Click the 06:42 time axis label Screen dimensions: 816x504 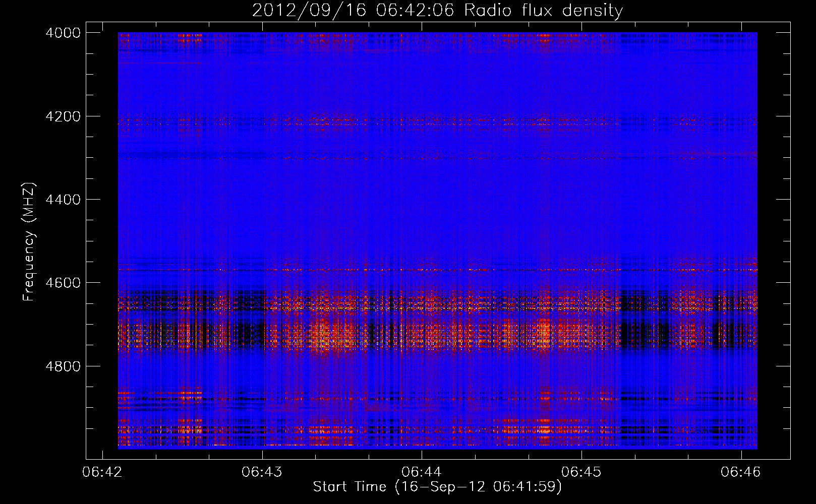pyautogui.click(x=102, y=472)
